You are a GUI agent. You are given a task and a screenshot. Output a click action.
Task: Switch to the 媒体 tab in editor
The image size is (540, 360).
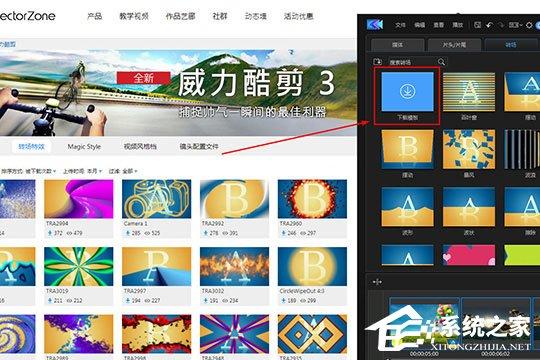click(x=397, y=45)
